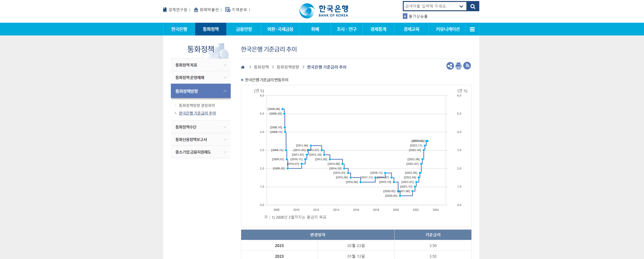Select 외환·국제금융 main menu tab
The width and height of the screenshot is (644, 259).
(280, 29)
